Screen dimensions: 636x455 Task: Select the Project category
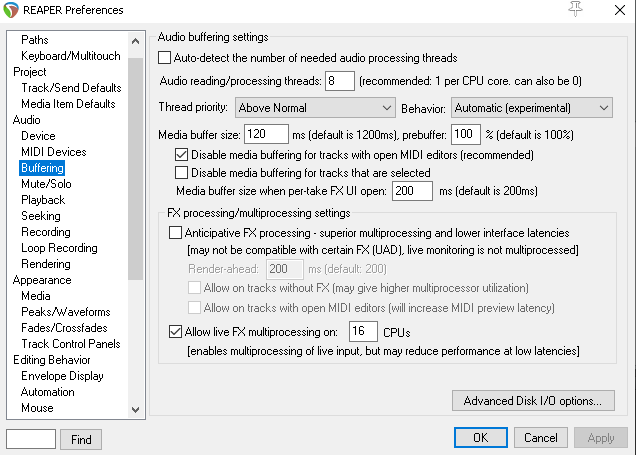[x=30, y=72]
